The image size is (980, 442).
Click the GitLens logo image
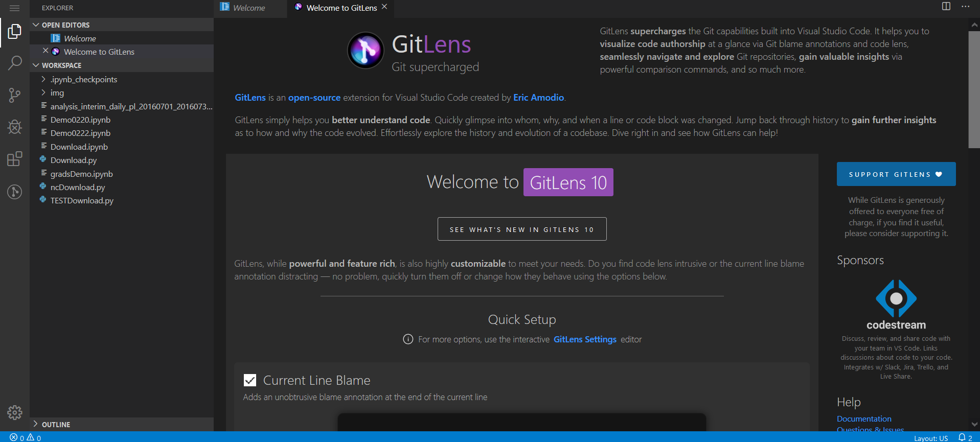[x=366, y=50]
